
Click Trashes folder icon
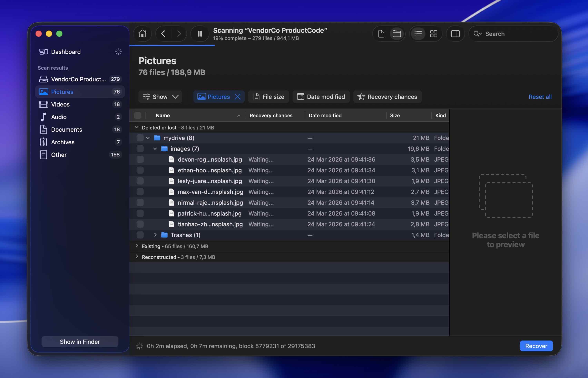point(164,235)
